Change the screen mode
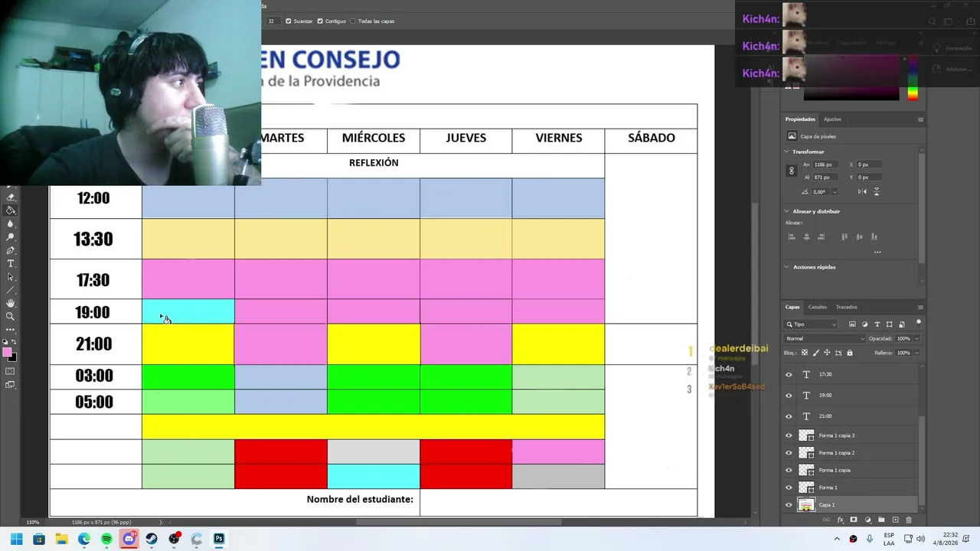The width and height of the screenshot is (980, 551). point(11,385)
